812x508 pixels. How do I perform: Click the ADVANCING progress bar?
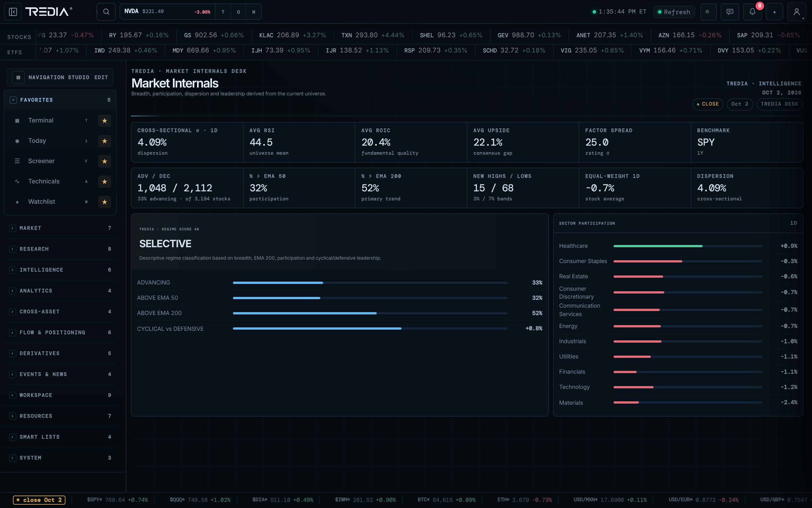370,283
